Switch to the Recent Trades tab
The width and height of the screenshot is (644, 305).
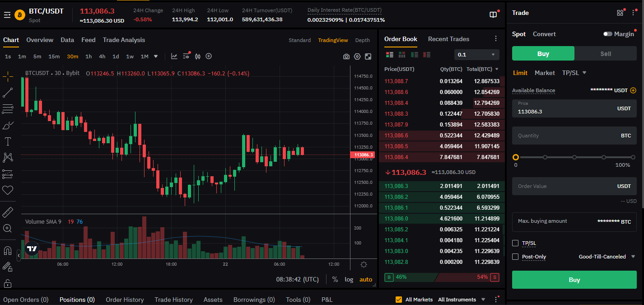(448, 39)
